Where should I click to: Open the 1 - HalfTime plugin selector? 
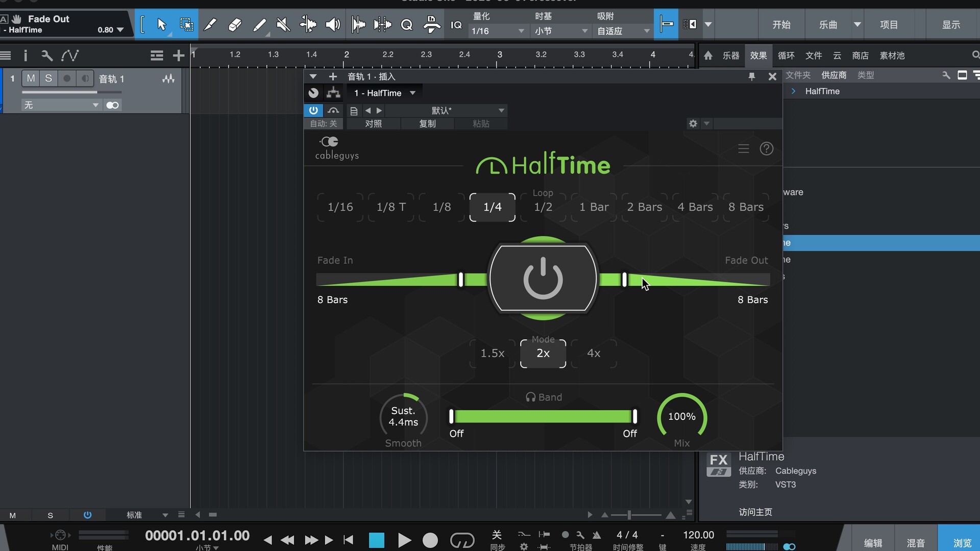coord(385,93)
